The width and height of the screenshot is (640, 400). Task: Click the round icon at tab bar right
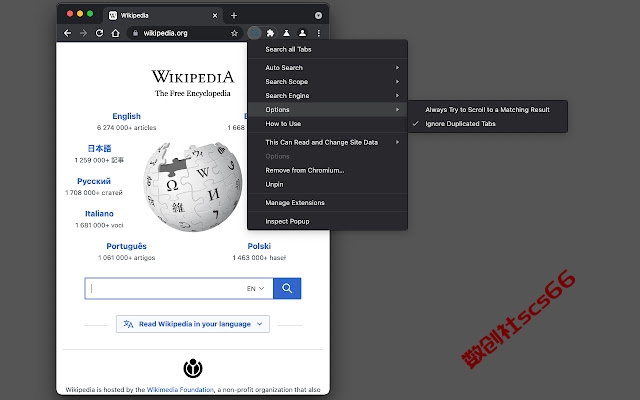point(318,16)
